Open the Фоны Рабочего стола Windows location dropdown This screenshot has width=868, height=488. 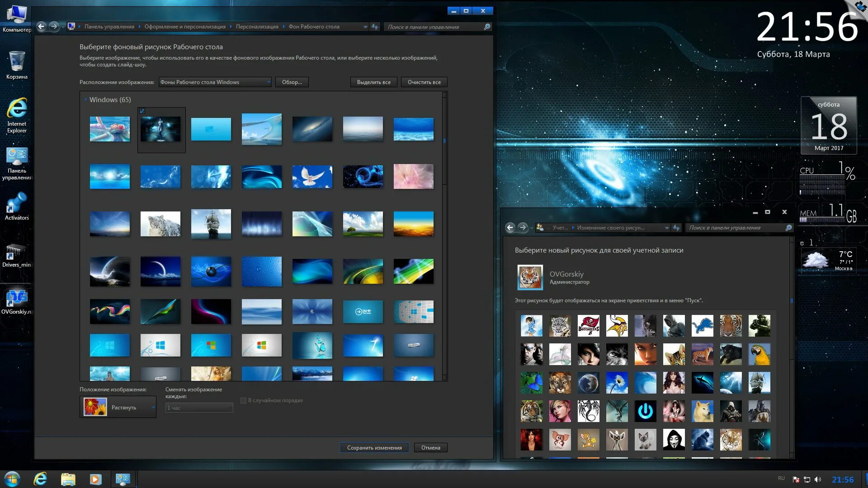[x=214, y=82]
